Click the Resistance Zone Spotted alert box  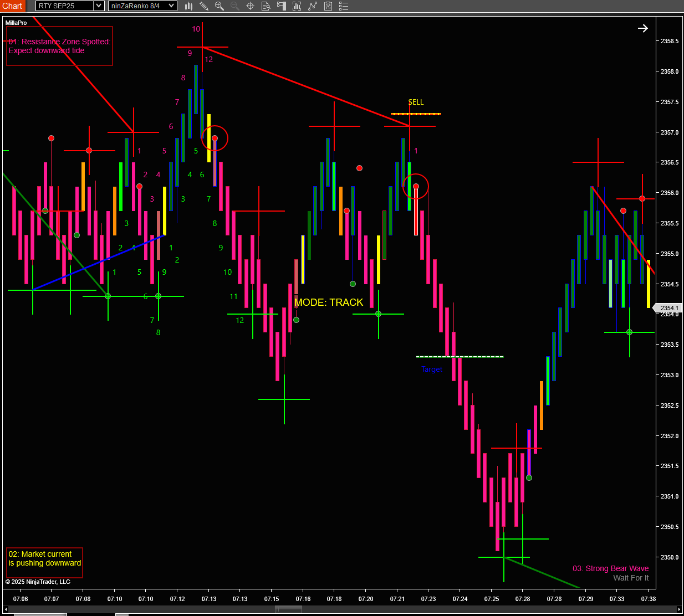point(59,46)
